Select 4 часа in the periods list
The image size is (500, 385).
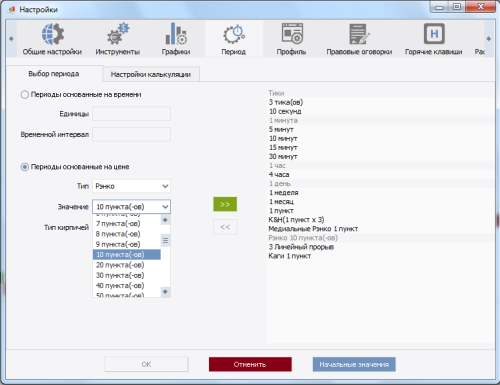pyautogui.click(x=279, y=174)
